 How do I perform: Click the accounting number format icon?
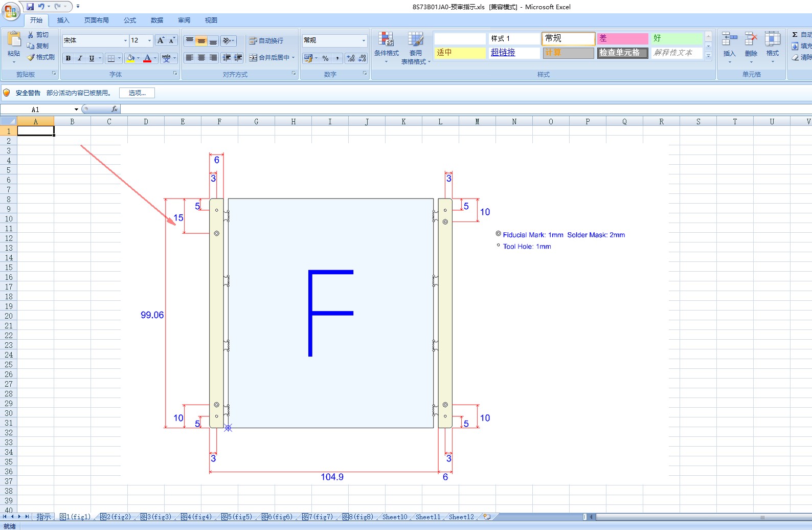(308, 58)
